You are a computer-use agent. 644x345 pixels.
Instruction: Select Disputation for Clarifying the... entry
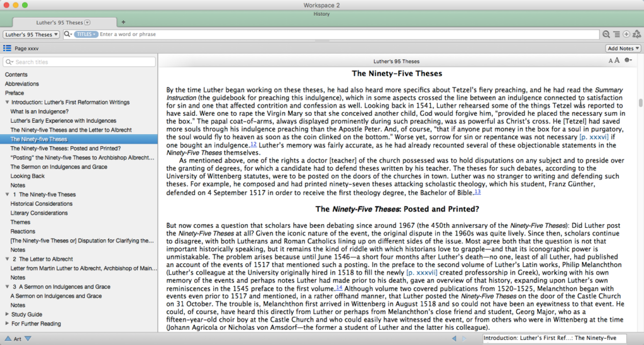click(x=82, y=240)
